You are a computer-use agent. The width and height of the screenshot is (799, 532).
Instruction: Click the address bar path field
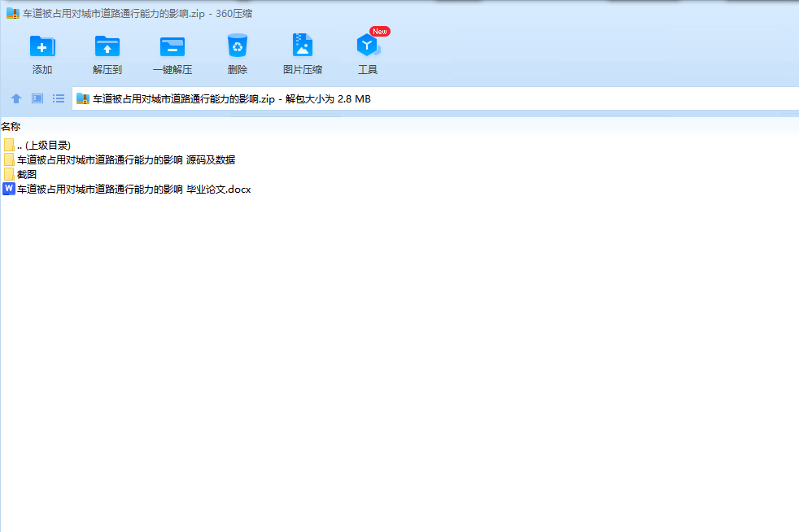(x=435, y=99)
